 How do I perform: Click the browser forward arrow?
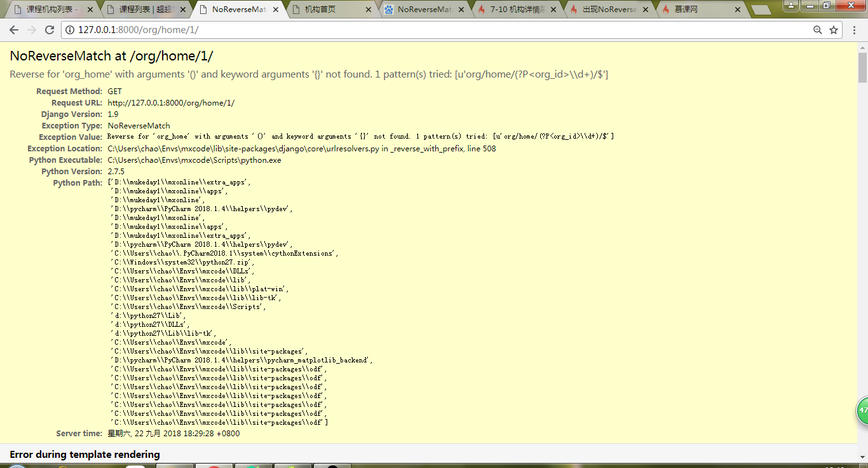[32, 30]
